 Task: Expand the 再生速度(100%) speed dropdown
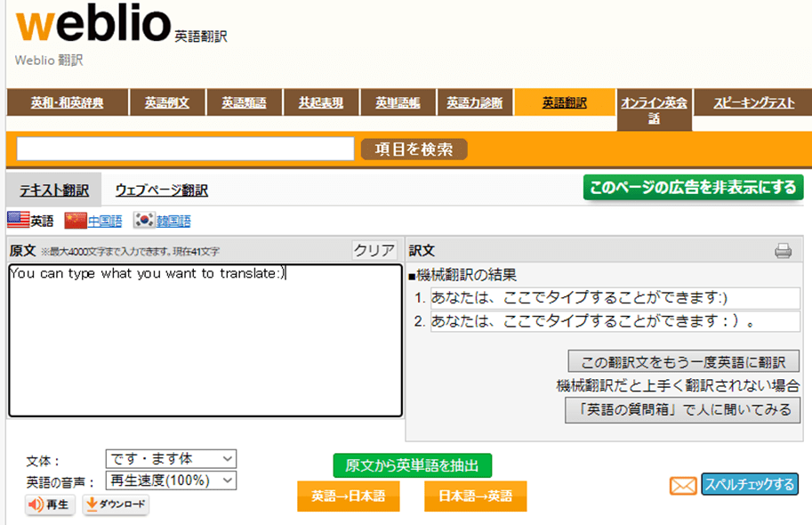(171, 481)
